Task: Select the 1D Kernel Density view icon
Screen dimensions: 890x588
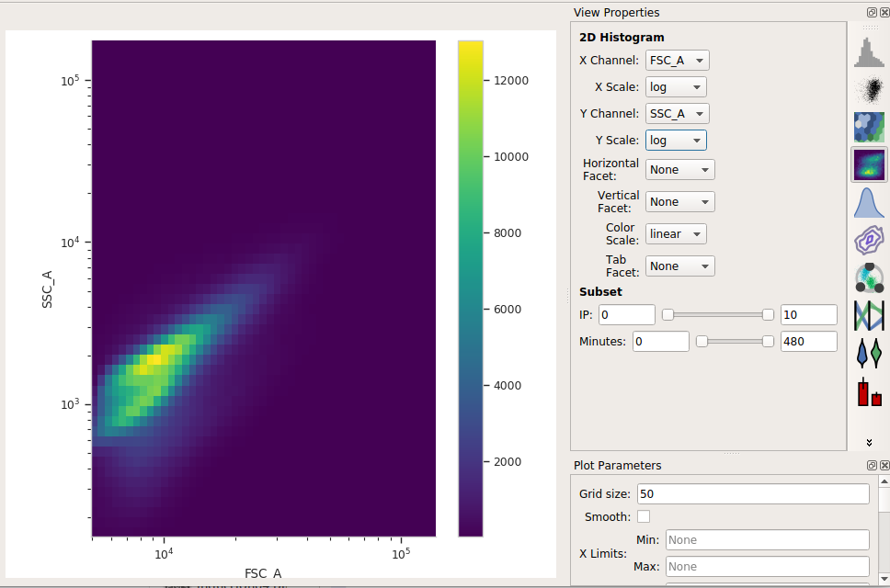Action: coord(869,202)
